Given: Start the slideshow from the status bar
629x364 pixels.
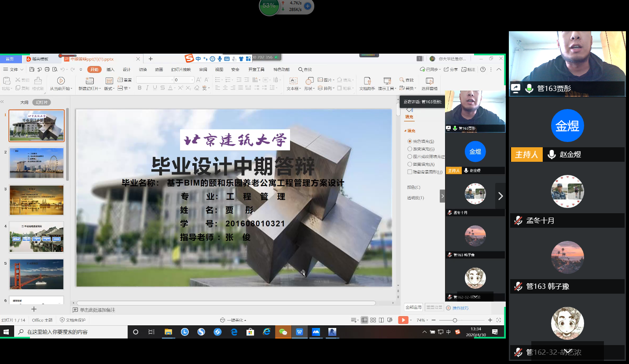Looking at the screenshot, I should click(404, 320).
